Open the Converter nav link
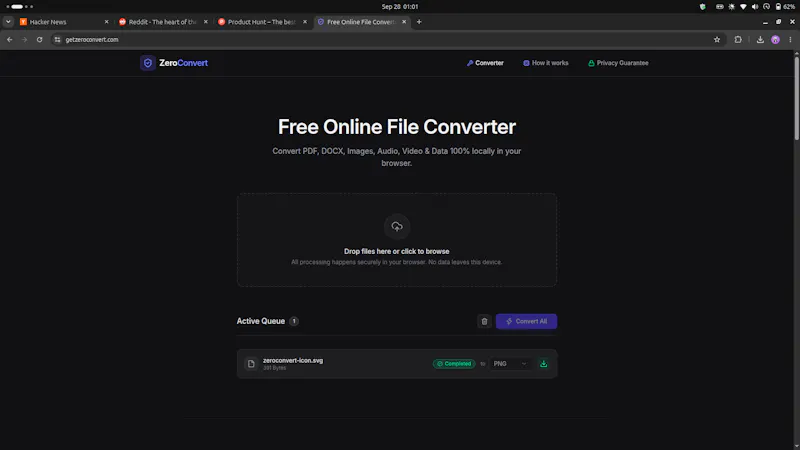The image size is (800, 450). click(485, 63)
